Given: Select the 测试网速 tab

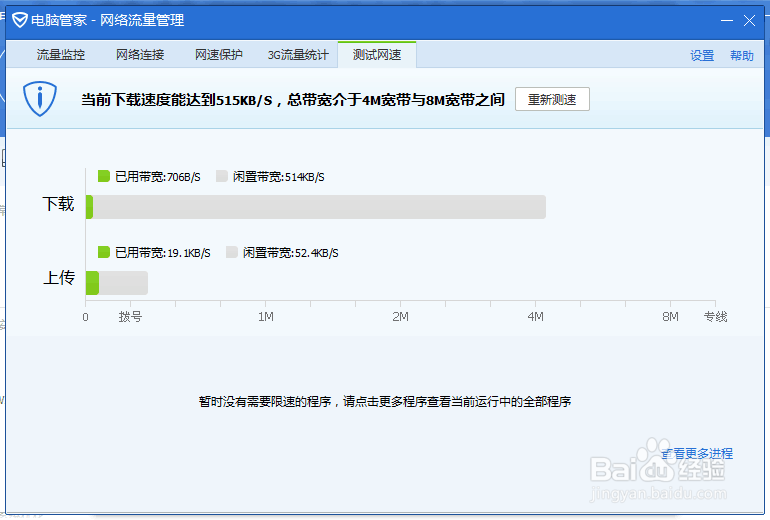Looking at the screenshot, I should (x=377, y=55).
